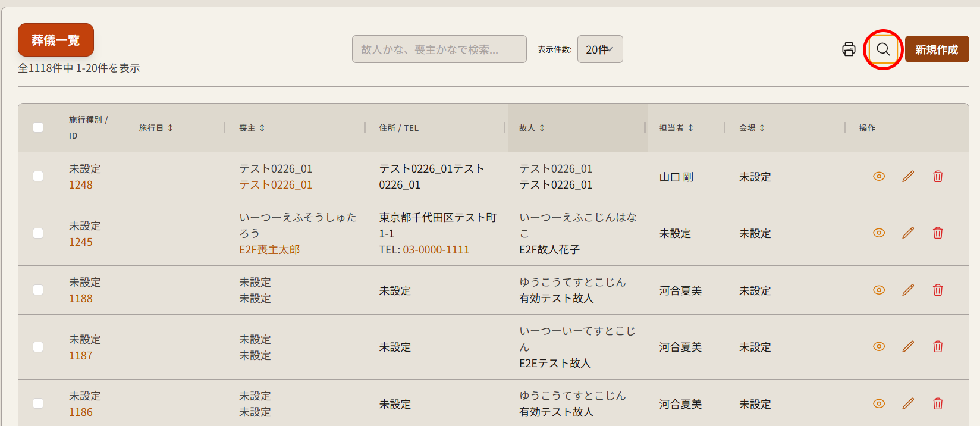This screenshot has height=426, width=980.
Task: View details of record 1248
Action: (878, 177)
